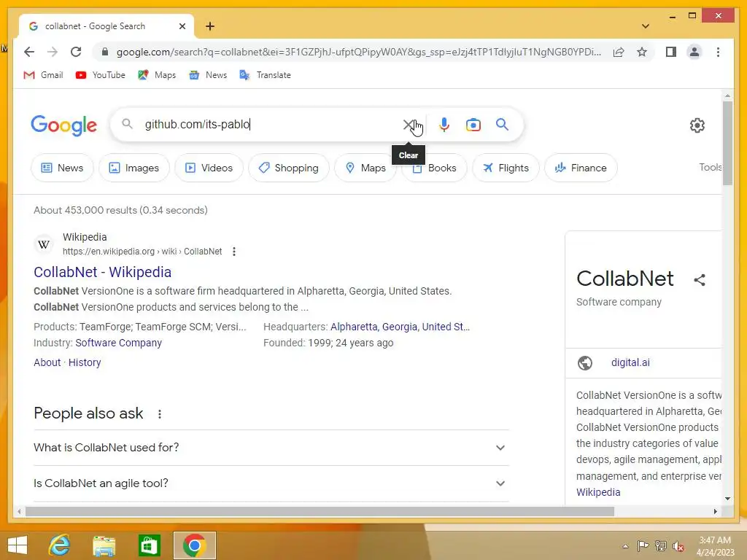Image resolution: width=747 pixels, height=560 pixels.
Task: Open the Gmail bookmark
Action: click(43, 75)
